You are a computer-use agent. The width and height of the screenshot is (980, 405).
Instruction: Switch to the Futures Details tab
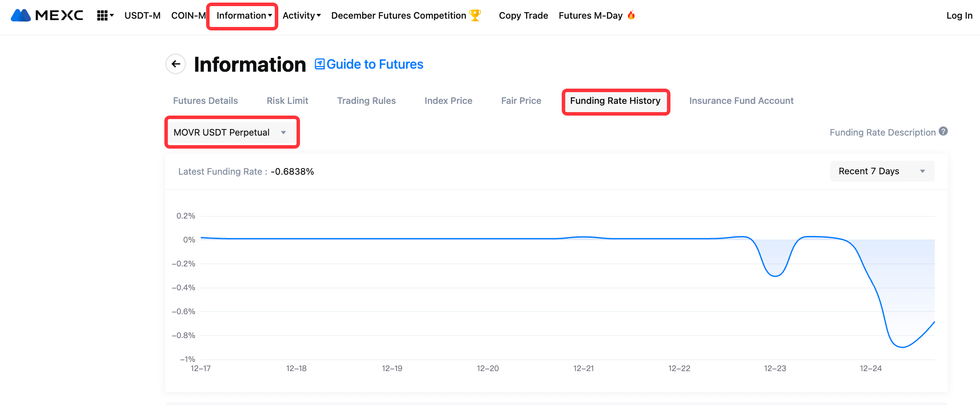coord(205,101)
